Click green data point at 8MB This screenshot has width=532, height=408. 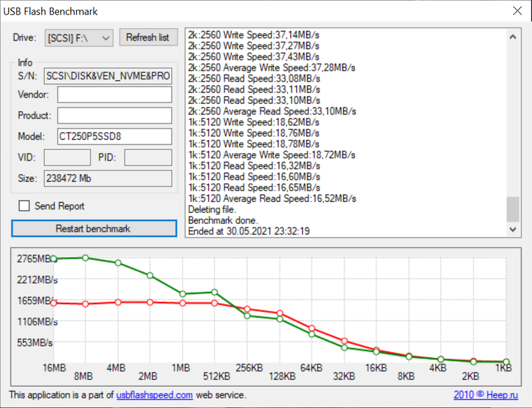86,258
